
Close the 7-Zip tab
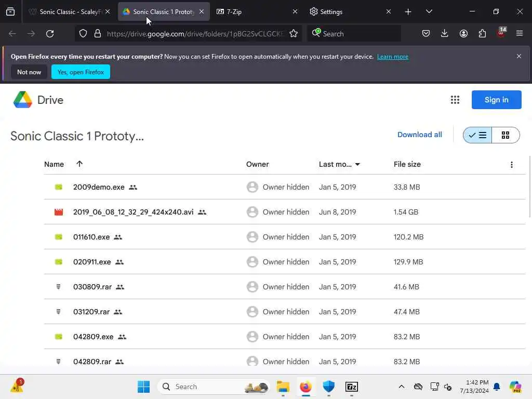tap(295, 12)
